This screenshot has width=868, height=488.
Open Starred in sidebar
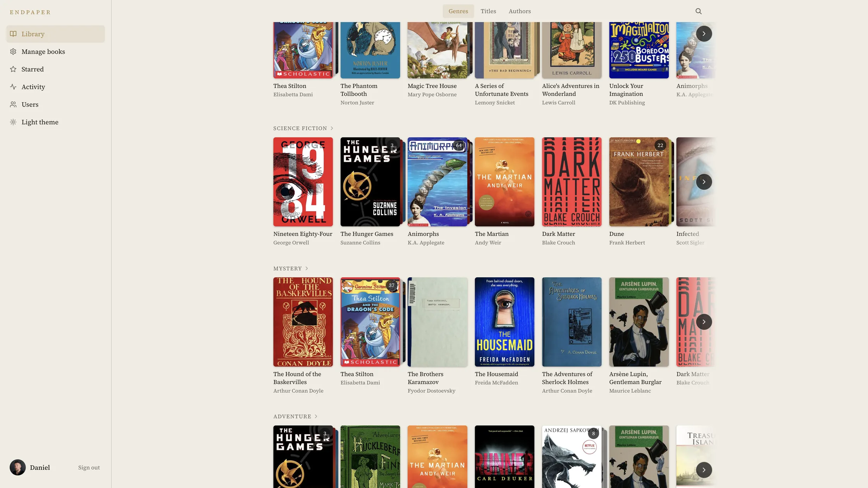[x=55, y=69]
